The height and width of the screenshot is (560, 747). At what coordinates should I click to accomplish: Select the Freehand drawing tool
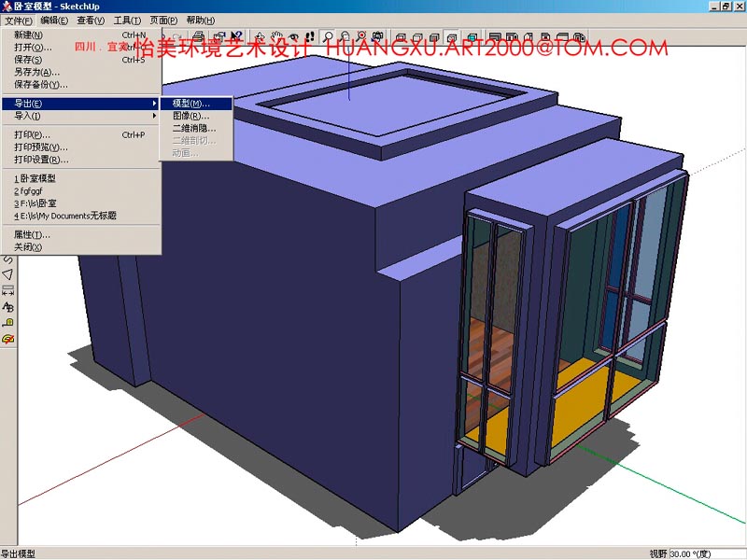point(8,259)
